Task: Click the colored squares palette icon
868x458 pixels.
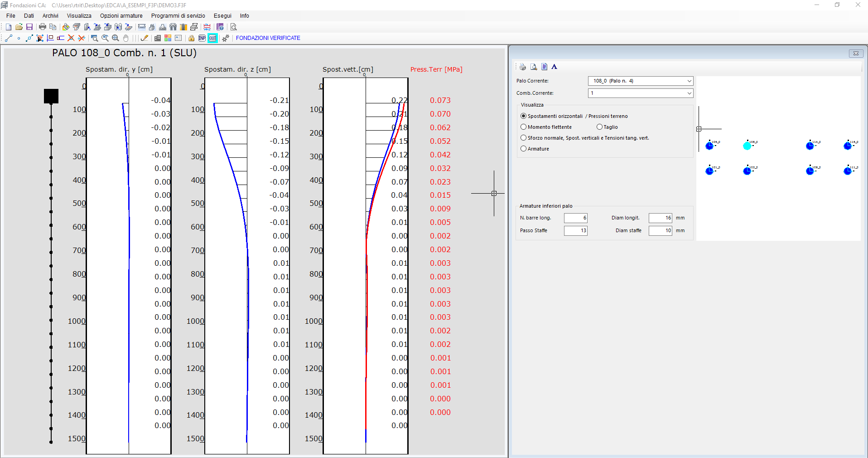Action: (168, 38)
